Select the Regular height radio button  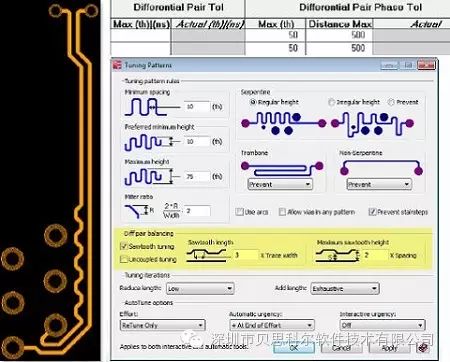(x=253, y=102)
